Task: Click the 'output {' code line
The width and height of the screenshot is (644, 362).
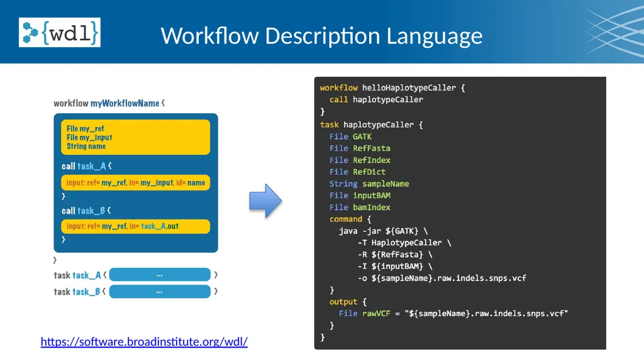Action: pyautogui.click(x=348, y=302)
